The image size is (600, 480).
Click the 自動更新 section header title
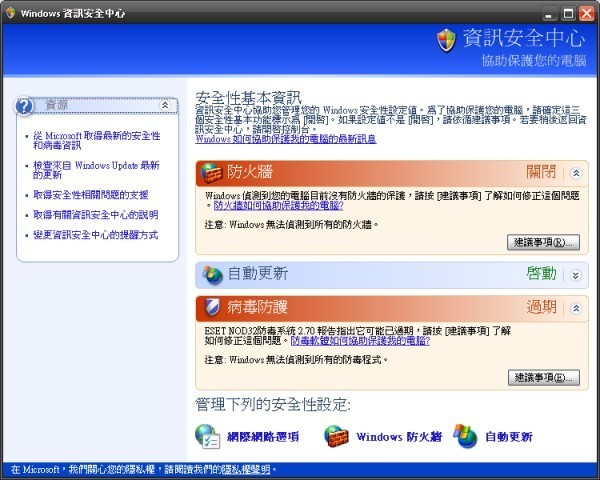(x=258, y=274)
